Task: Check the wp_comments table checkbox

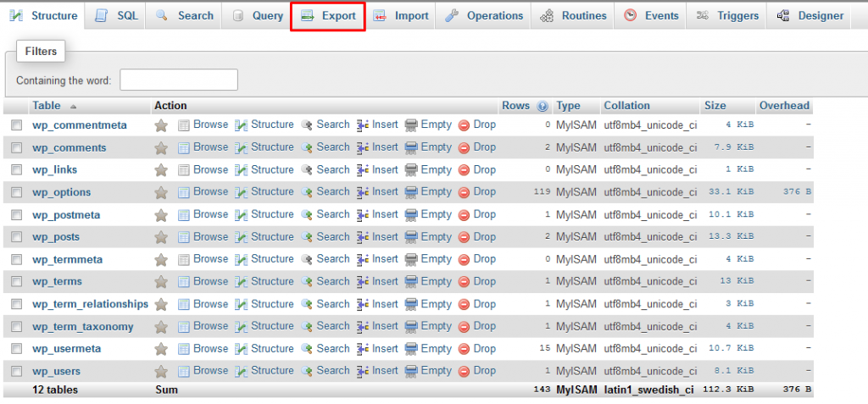Action: click(x=17, y=147)
